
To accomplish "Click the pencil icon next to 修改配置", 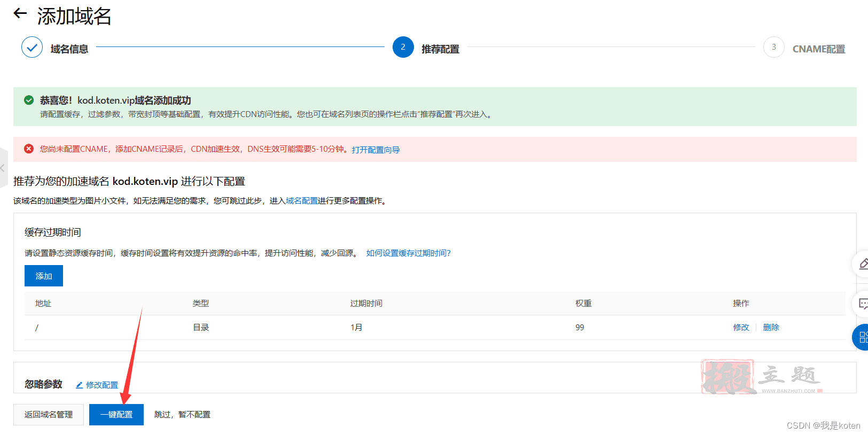I will click(x=79, y=385).
